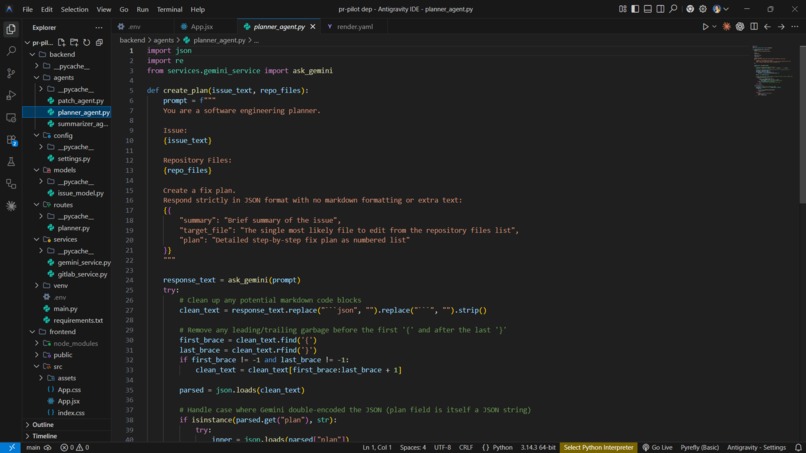Open gemini_service.py in file tree
Image resolution: width=806 pixels, height=453 pixels.
tap(84, 262)
